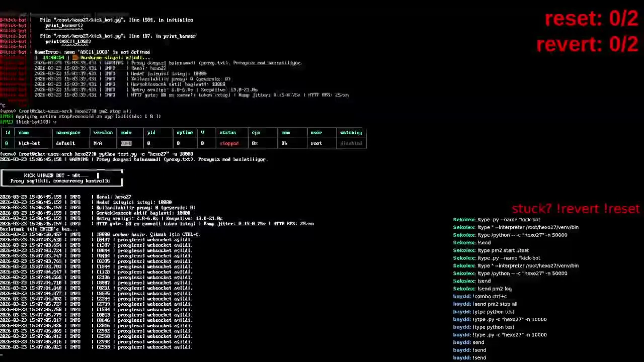Click baydd's '!combo ctrl+c' chat message
Screen dimensions: 644x362
pyautogui.click(x=480, y=296)
